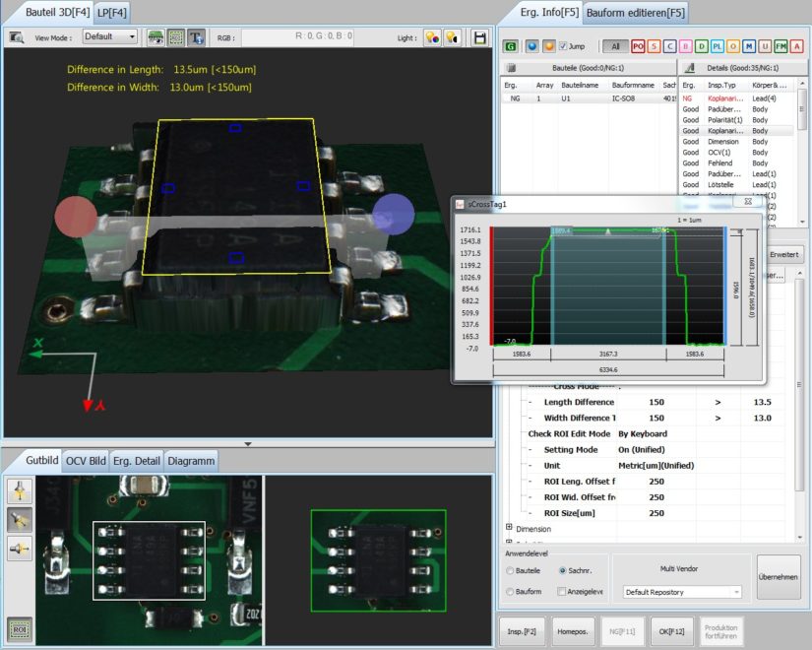
Task: Switch to the OCV Bild tab
Action: coord(86,461)
